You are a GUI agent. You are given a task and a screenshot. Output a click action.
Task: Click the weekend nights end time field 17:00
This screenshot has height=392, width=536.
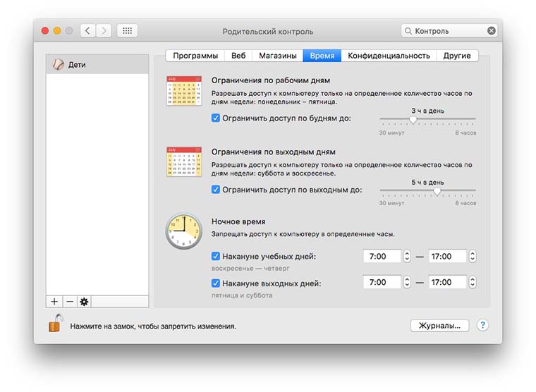pos(447,282)
